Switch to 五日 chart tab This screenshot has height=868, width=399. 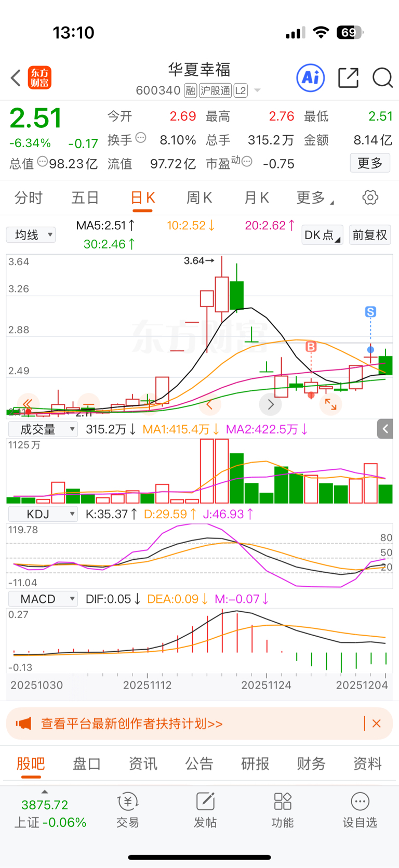[x=85, y=198]
